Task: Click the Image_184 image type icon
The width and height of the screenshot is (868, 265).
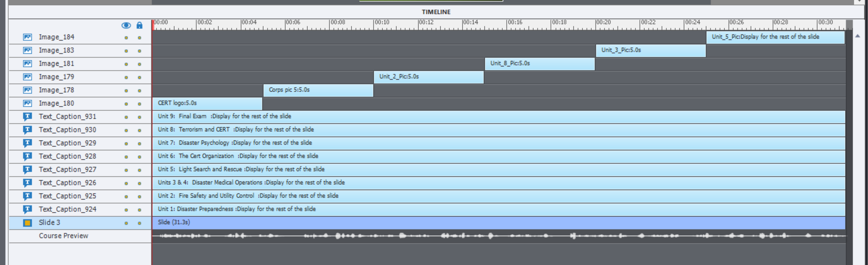Action: coord(27,37)
